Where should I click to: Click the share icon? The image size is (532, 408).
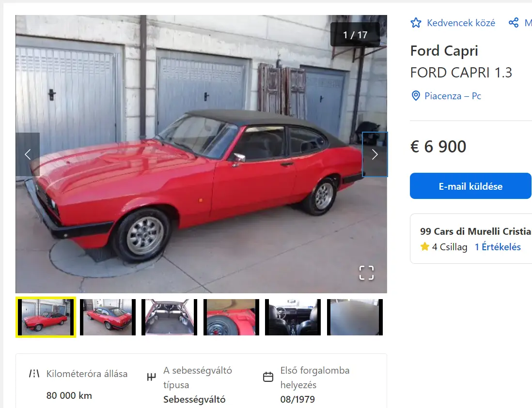pos(513,23)
